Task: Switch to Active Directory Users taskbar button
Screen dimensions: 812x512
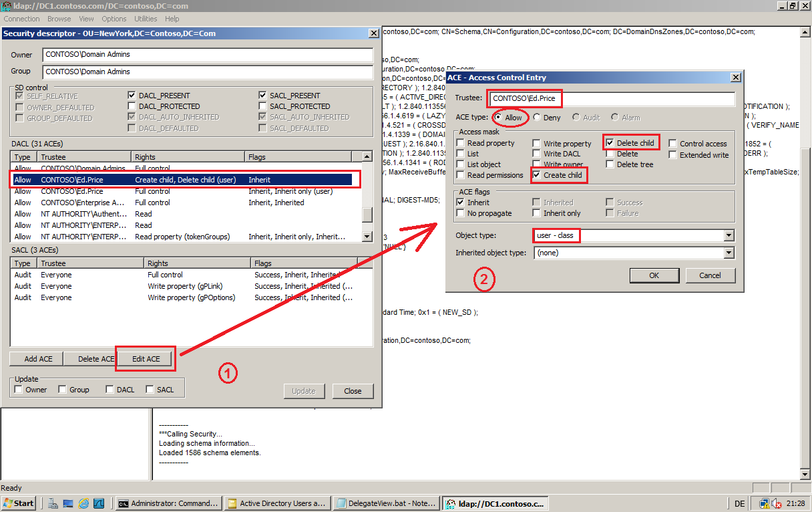Action: tap(277, 503)
